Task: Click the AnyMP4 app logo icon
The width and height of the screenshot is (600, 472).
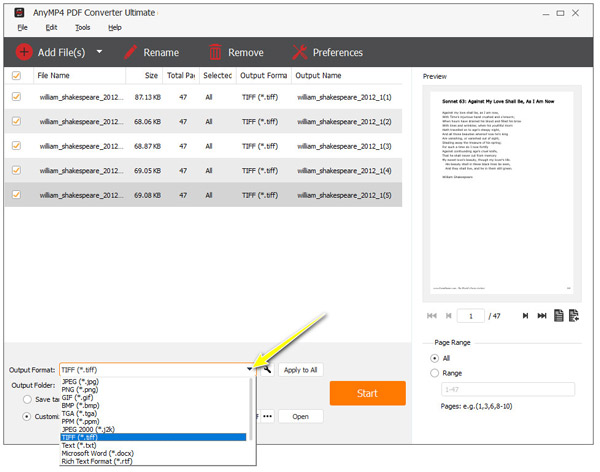Action: point(19,13)
